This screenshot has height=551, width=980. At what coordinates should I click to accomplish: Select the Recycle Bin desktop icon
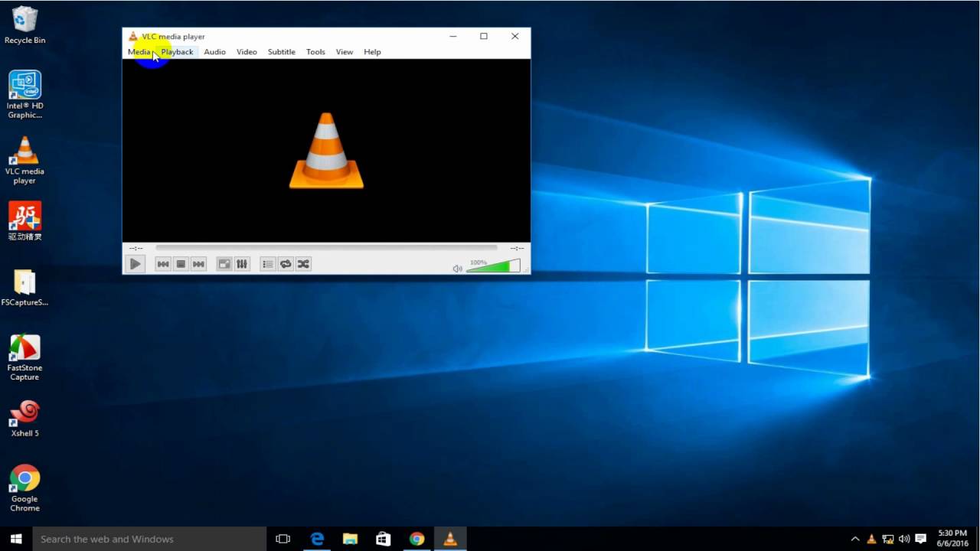click(24, 25)
